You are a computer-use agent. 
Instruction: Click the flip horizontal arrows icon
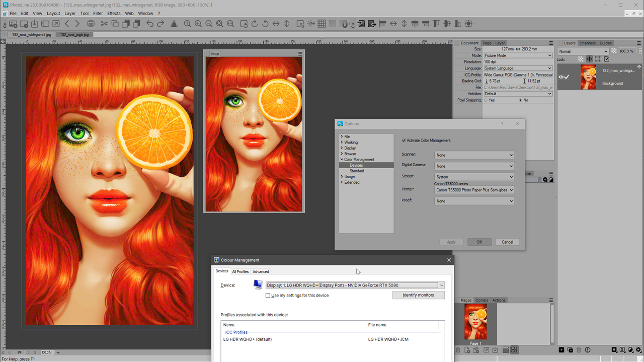(276, 24)
